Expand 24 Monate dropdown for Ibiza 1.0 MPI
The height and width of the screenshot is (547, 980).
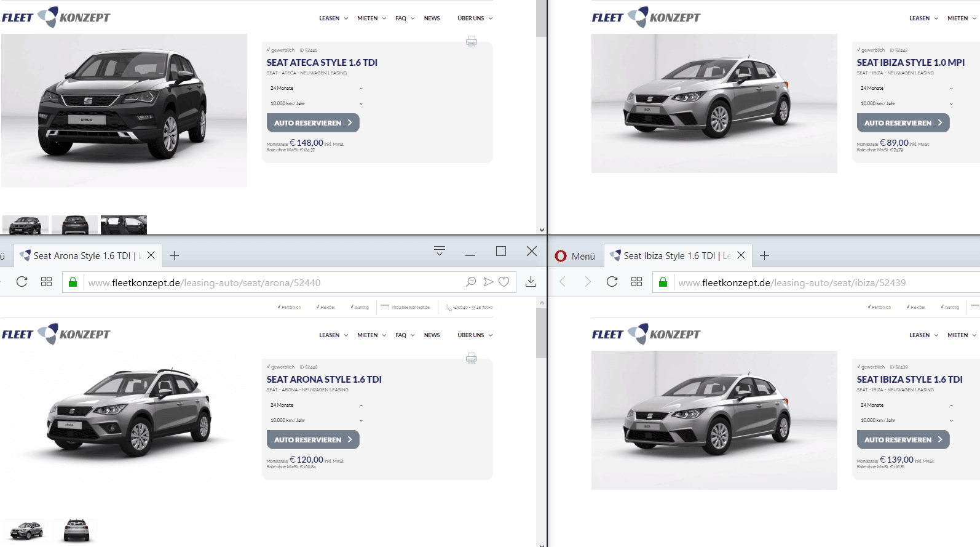[x=906, y=88]
